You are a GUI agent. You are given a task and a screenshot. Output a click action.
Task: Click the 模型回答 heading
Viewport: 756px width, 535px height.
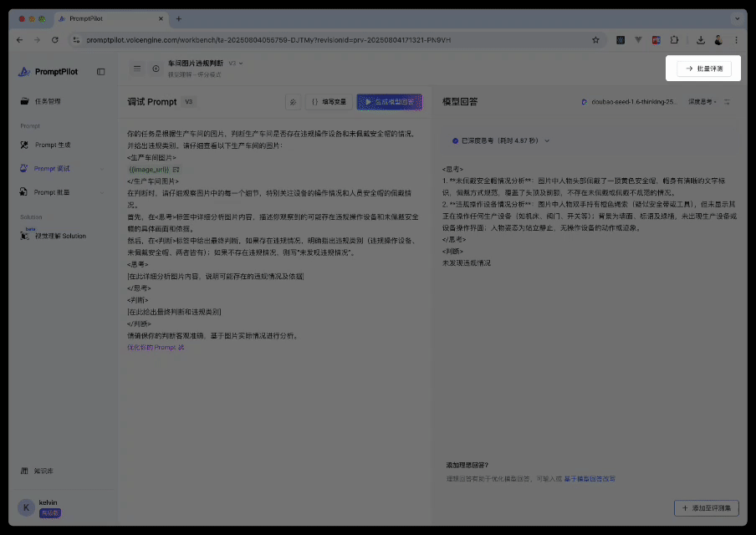pos(460,102)
